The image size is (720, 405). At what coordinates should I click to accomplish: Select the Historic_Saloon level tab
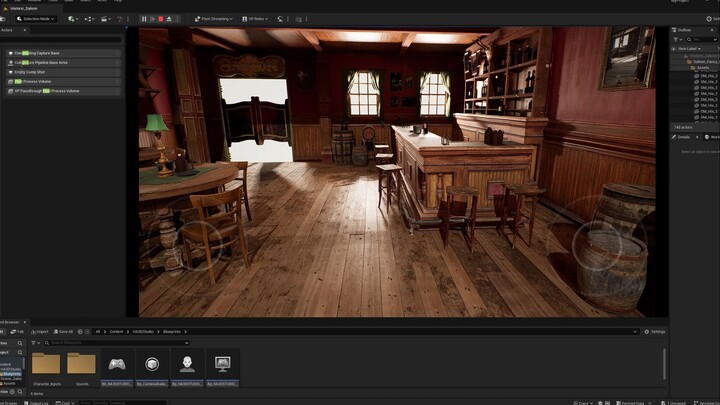[x=24, y=8]
